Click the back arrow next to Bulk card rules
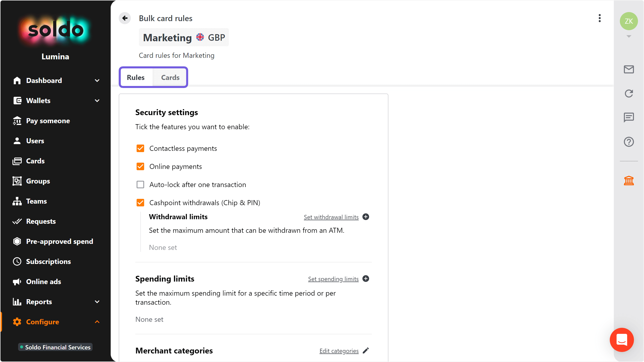Screen dimensions: 644x362 (125, 18)
